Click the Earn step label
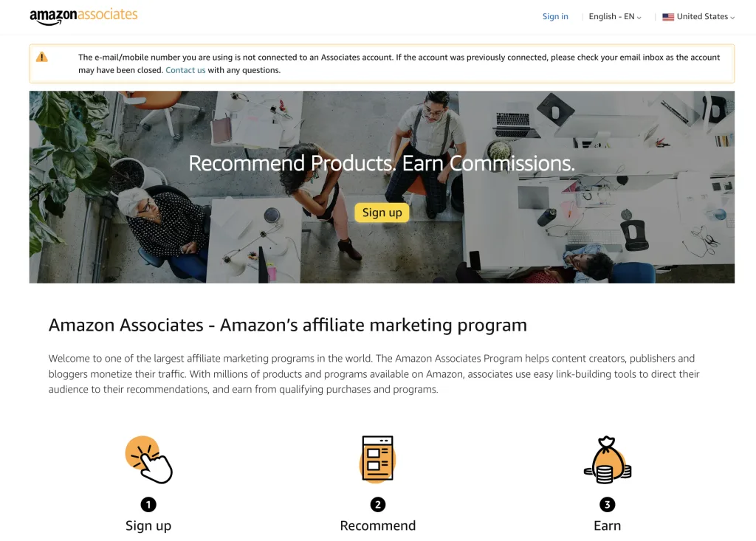The image size is (756, 541). click(x=608, y=526)
